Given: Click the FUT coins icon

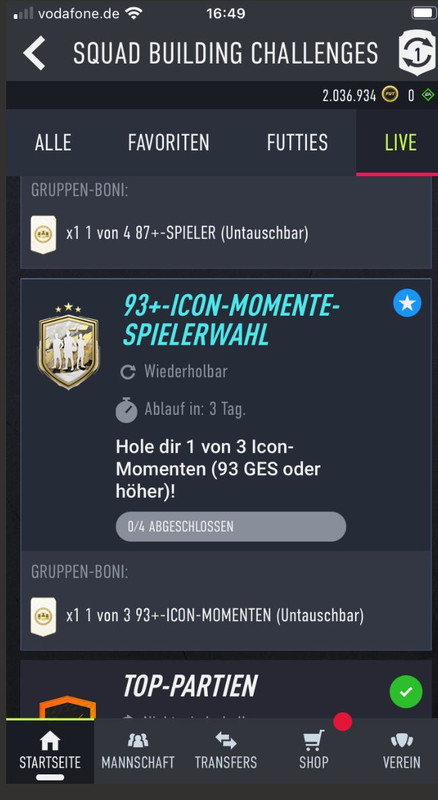Looking at the screenshot, I should click(x=390, y=95).
